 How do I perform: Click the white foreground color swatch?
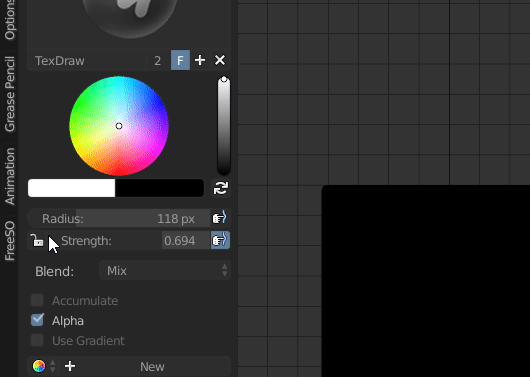click(71, 188)
